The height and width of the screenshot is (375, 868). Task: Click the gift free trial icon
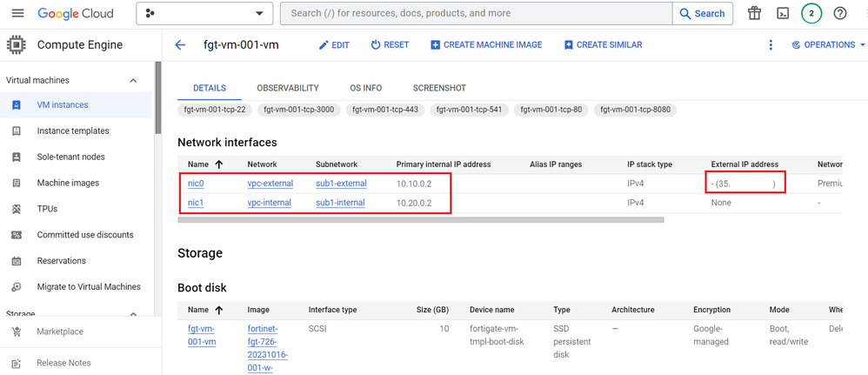[754, 14]
